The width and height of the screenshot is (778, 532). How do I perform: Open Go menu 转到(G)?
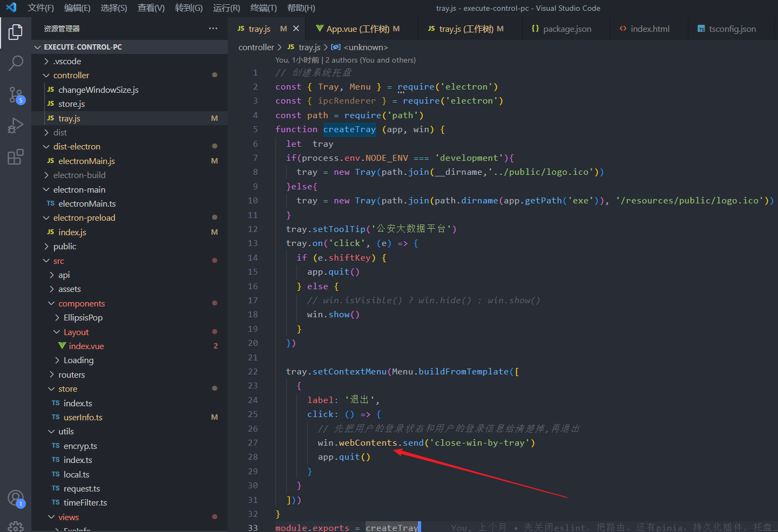click(x=189, y=8)
